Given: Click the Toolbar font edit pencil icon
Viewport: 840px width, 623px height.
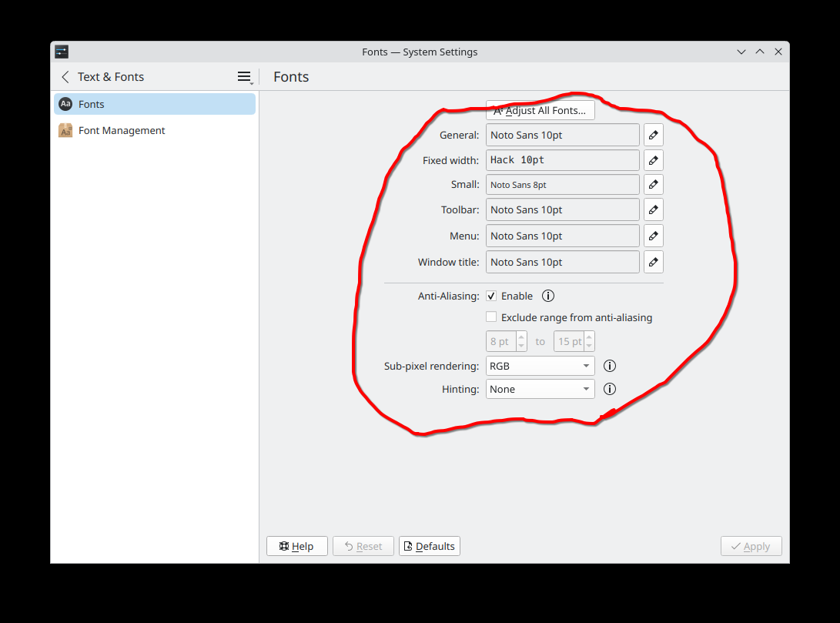Looking at the screenshot, I should (x=653, y=209).
